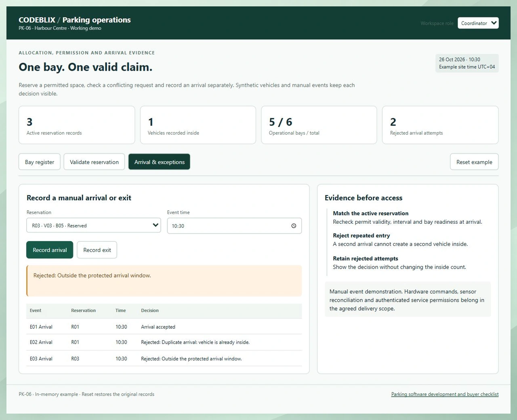This screenshot has height=420, width=517.
Task: Click the clock icon in Event time field
Action: point(294,226)
